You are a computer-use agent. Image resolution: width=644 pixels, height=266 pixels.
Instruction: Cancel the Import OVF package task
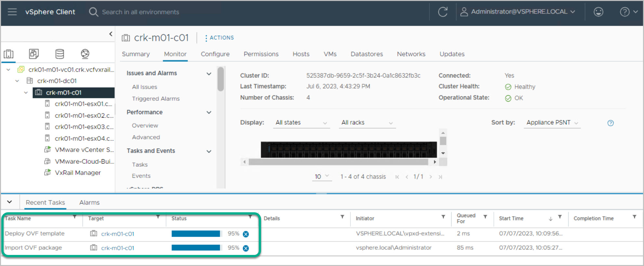coord(246,248)
